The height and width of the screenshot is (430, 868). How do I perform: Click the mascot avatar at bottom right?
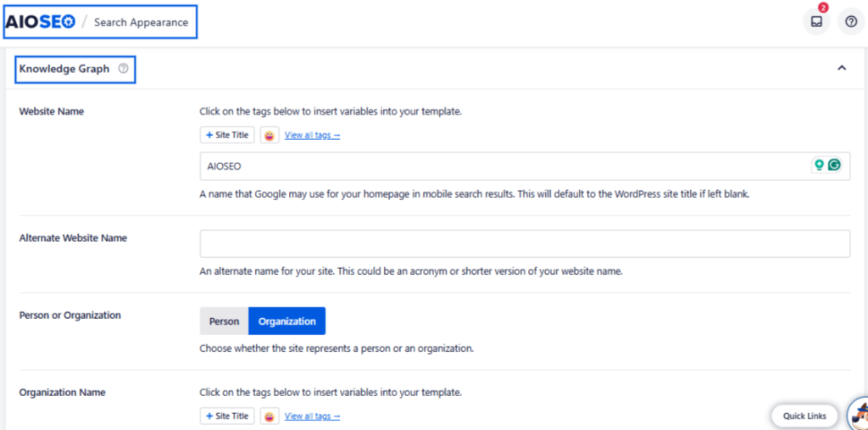coord(860,415)
